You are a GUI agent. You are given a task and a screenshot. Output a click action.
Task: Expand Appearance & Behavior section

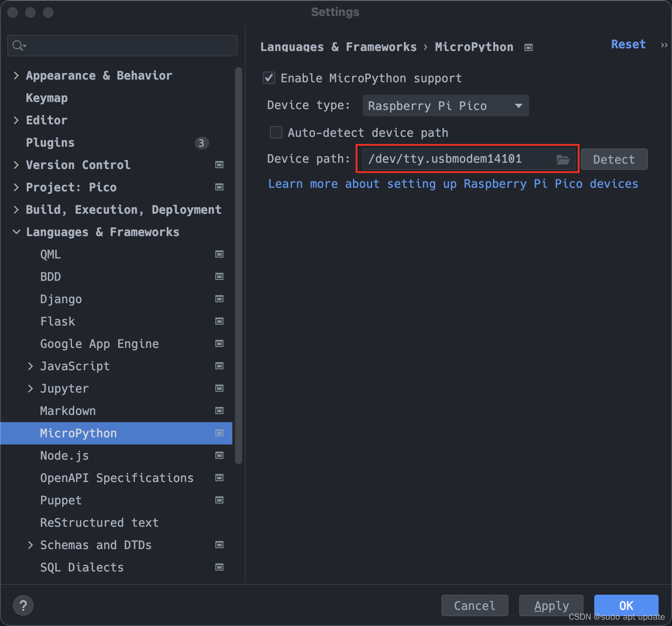(x=16, y=75)
